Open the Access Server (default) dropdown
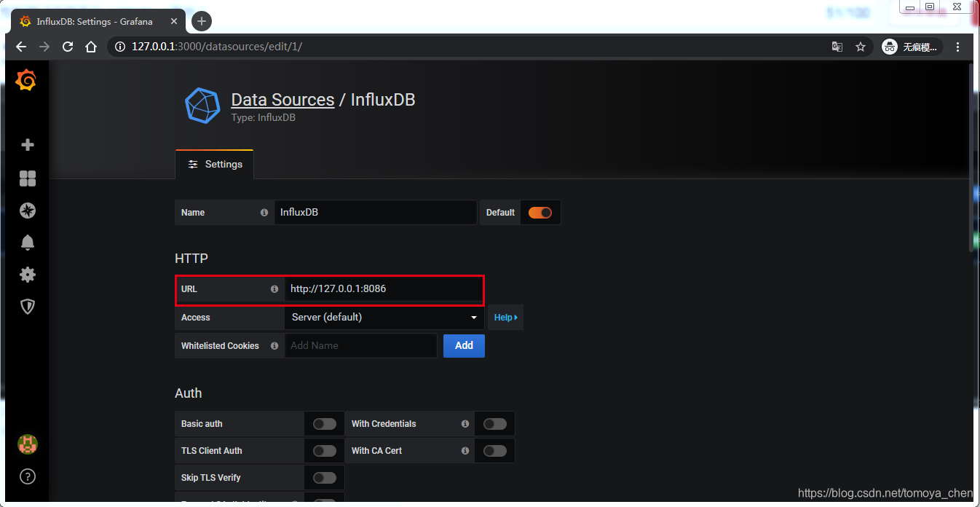This screenshot has width=980, height=507. [384, 318]
